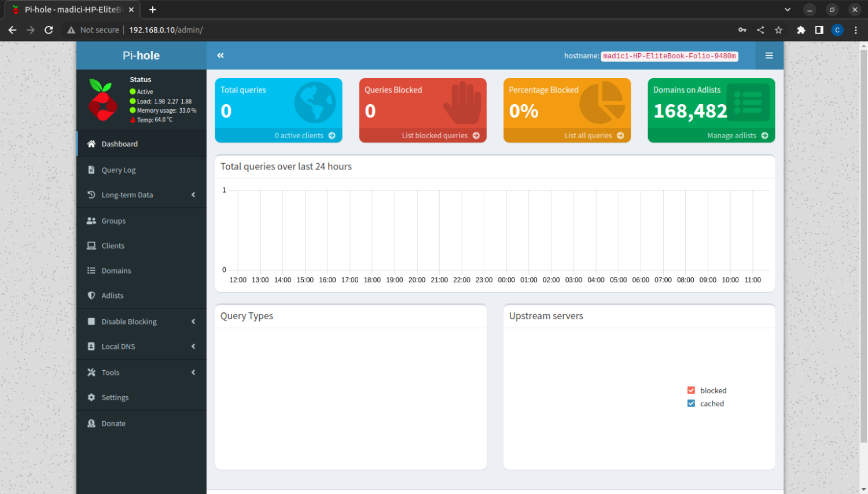The width and height of the screenshot is (868, 494).
Task: Click the Donate icon in sidebar
Action: click(x=91, y=423)
